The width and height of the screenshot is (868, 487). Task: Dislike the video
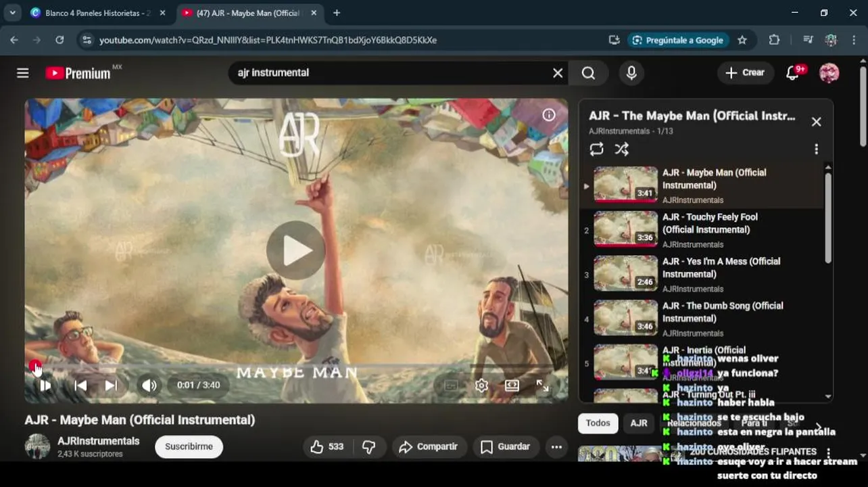pyautogui.click(x=368, y=447)
